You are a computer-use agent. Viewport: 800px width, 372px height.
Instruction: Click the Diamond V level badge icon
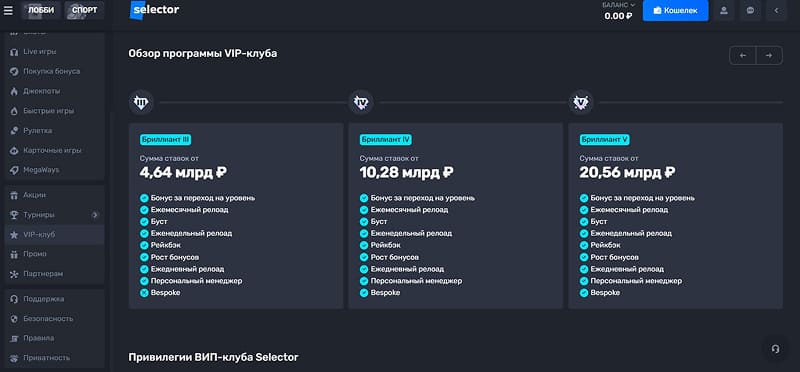[581, 103]
